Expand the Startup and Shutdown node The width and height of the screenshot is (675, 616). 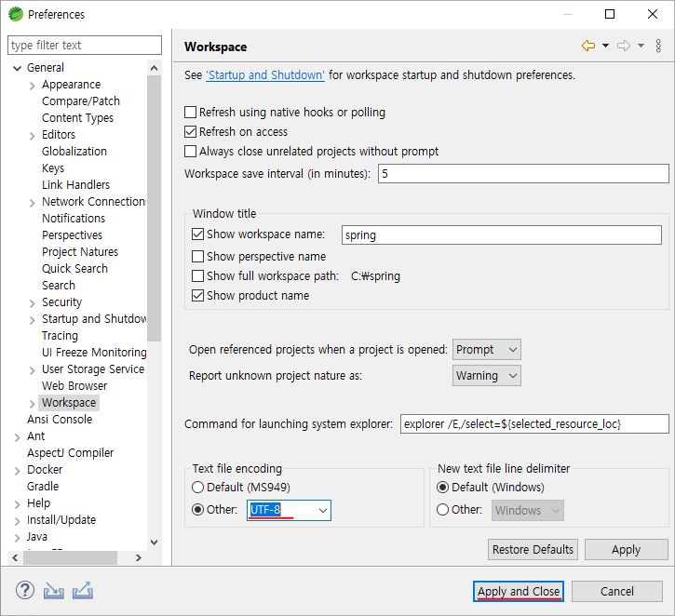(x=33, y=320)
